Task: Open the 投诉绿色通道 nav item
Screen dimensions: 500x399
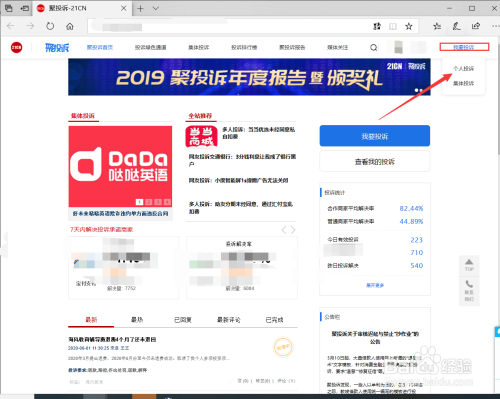Action: [150, 48]
